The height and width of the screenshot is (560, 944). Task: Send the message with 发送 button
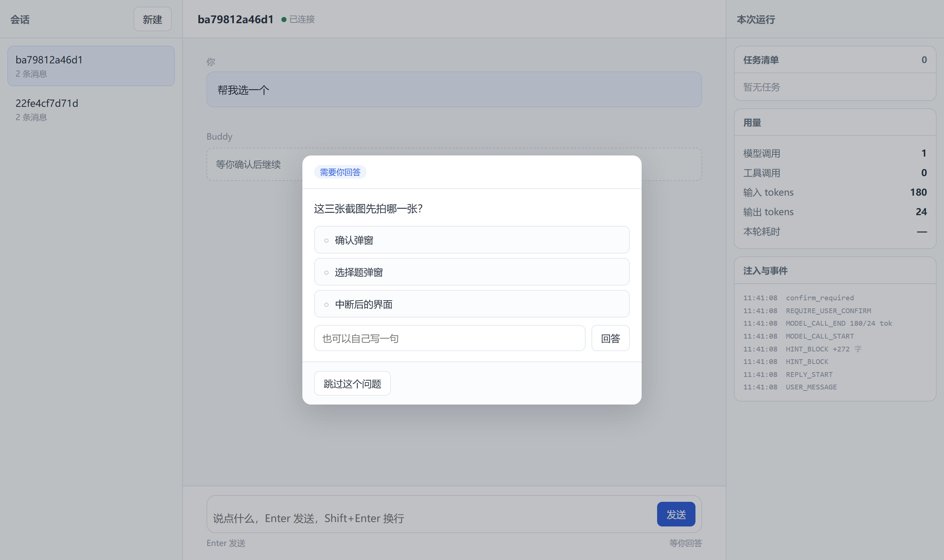point(676,514)
